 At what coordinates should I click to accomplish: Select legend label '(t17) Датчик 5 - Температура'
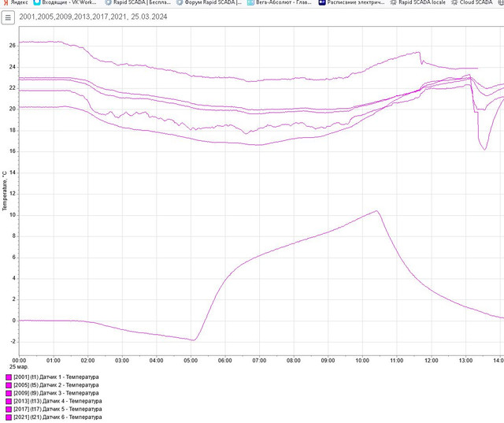point(66,409)
